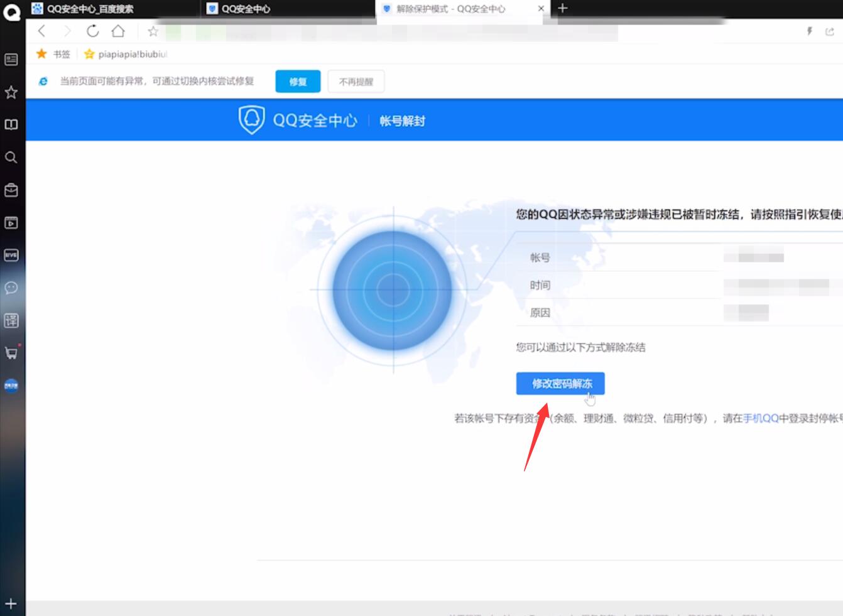Click the search magnifier in sidebar
The height and width of the screenshot is (616, 843).
point(11,157)
